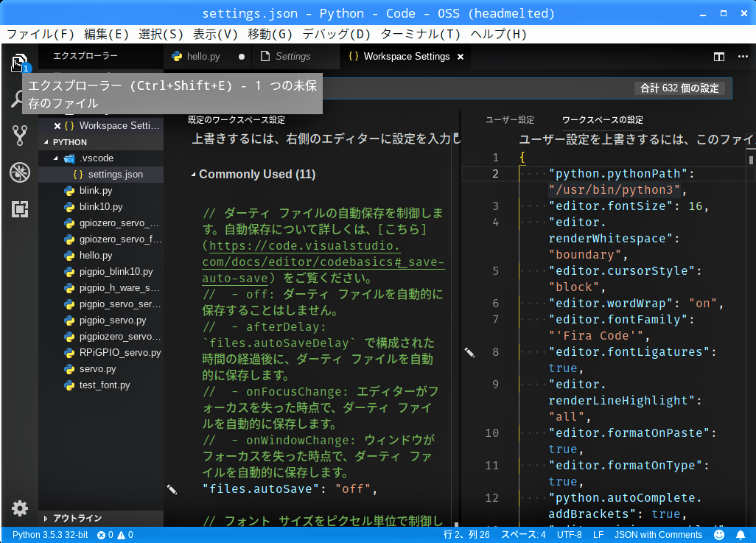Click the "files.autoSave": "off" default setting
This screenshot has width=756, height=543.
pos(290,489)
